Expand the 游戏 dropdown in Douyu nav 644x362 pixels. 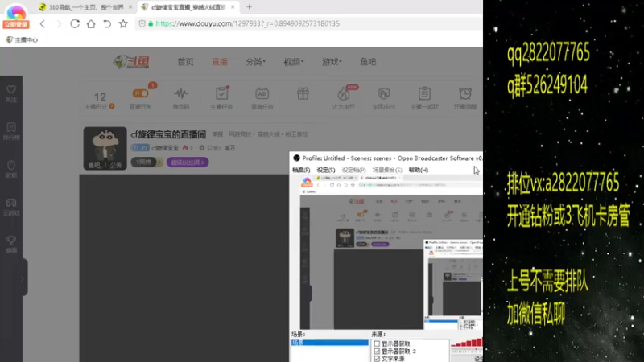(x=332, y=62)
